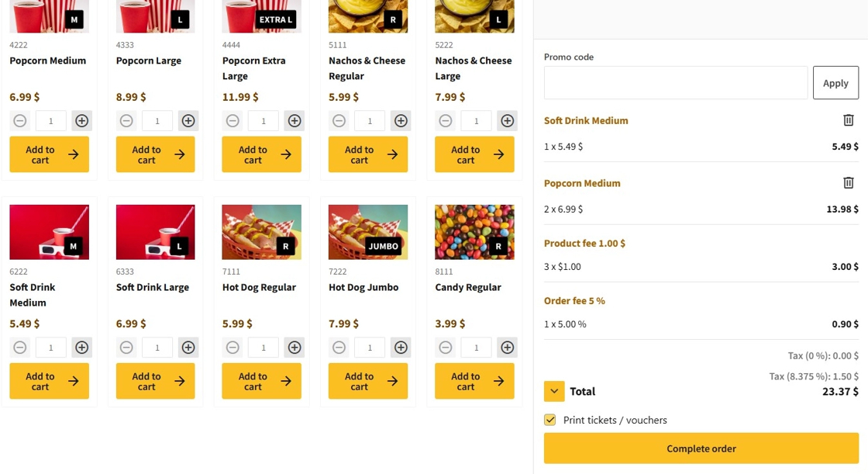This screenshot has width=868, height=474.
Task: Expand the Total details chevron
Action: click(x=553, y=392)
